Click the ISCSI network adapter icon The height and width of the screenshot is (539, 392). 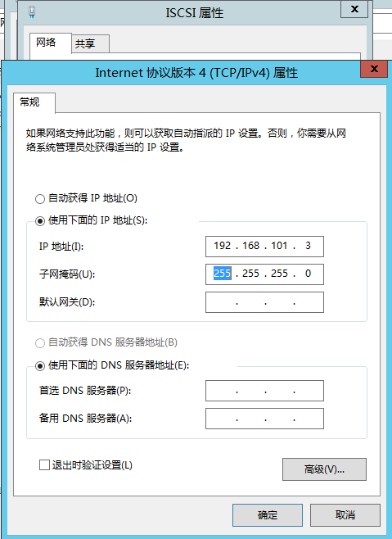32,12
